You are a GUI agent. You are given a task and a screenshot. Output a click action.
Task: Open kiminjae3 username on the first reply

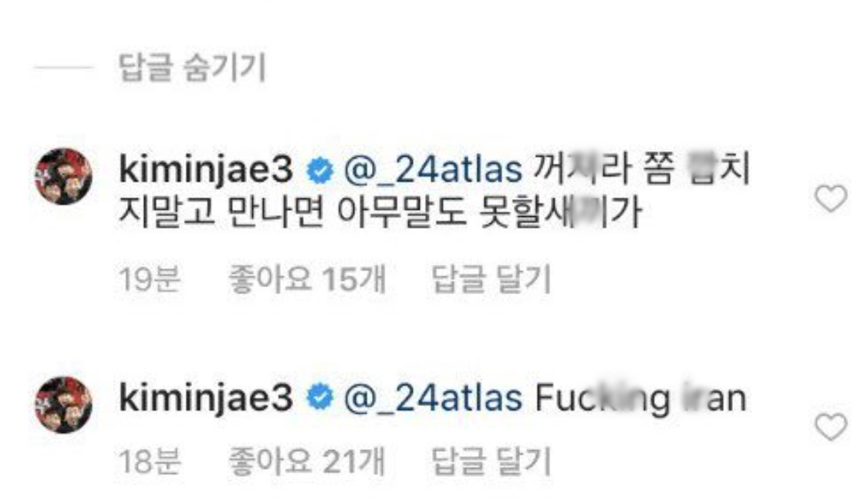coord(207,171)
